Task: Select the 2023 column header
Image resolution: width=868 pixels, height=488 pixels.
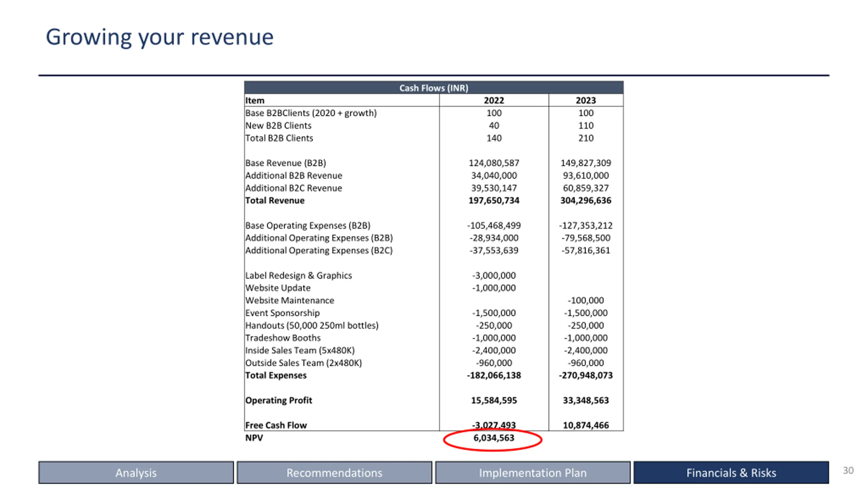Action: 586,100
